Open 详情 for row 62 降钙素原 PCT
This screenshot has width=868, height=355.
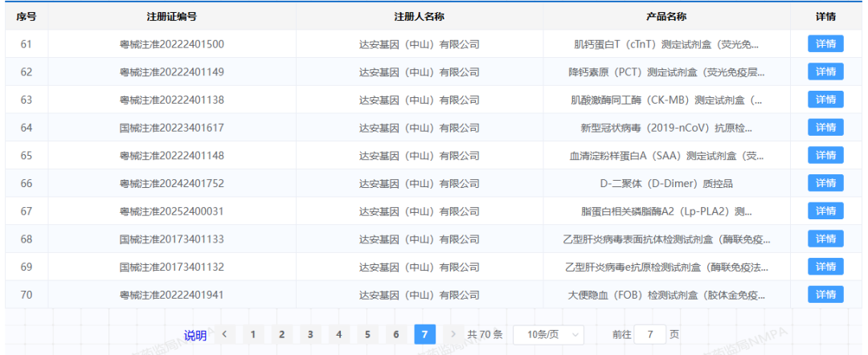point(825,72)
